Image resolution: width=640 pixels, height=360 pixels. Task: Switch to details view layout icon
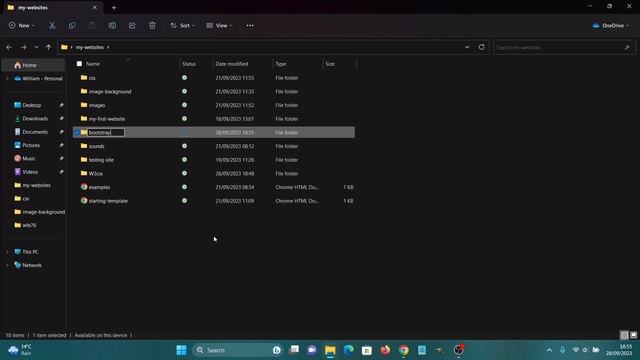[x=624, y=335]
